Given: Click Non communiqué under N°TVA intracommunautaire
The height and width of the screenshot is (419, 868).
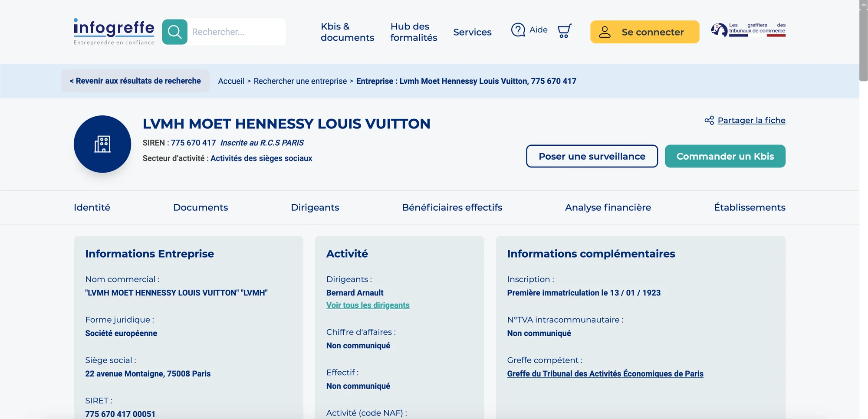Looking at the screenshot, I should [x=539, y=333].
